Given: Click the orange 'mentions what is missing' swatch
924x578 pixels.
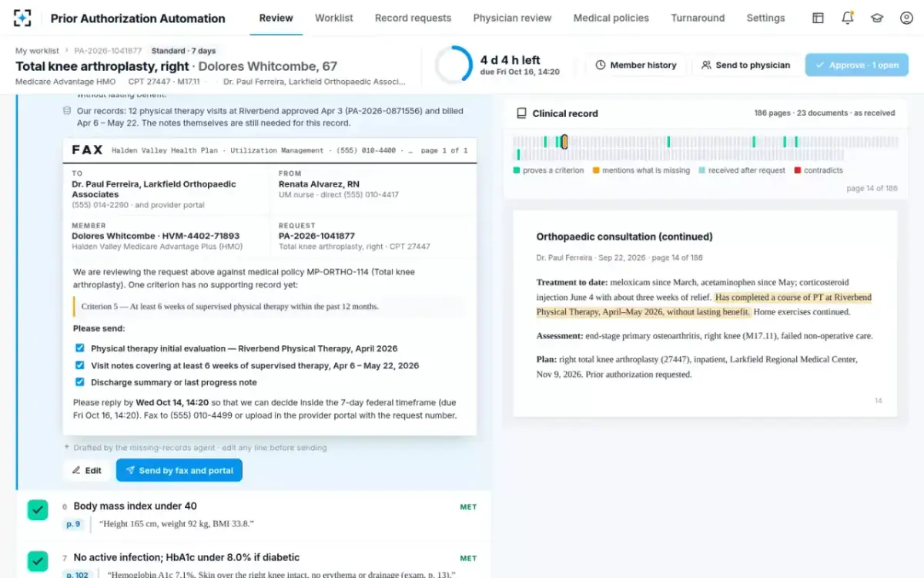Looking at the screenshot, I should tap(596, 170).
